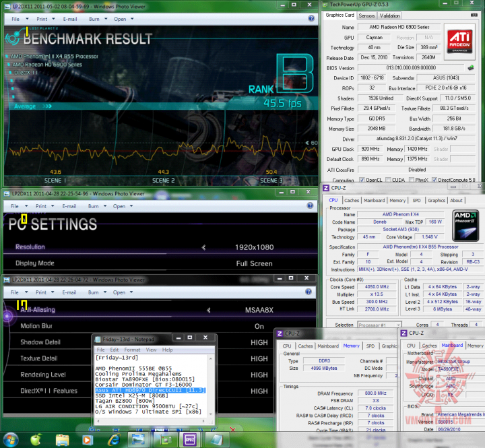This screenshot has height=448, width=485.
Task: Toggle the PhysX checkbox in GPU-Z
Action: pyautogui.click(x=412, y=180)
